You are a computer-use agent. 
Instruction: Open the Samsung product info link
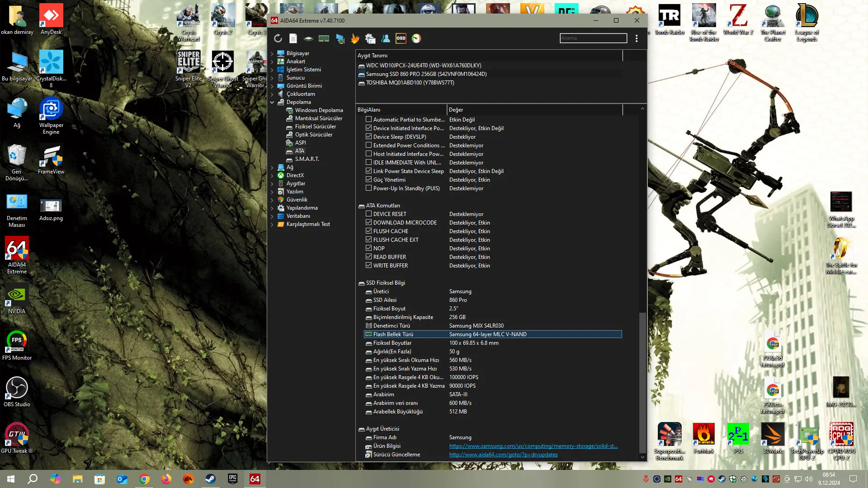coord(533,446)
